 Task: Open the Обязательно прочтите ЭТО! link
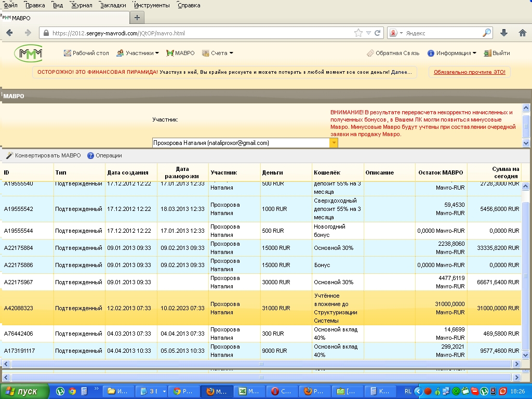pos(469,72)
